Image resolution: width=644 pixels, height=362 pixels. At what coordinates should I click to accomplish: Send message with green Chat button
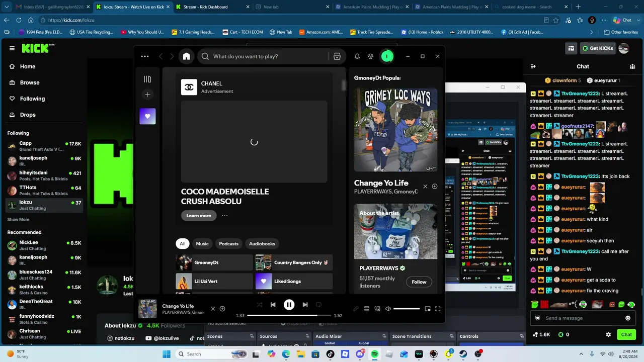coord(626,334)
